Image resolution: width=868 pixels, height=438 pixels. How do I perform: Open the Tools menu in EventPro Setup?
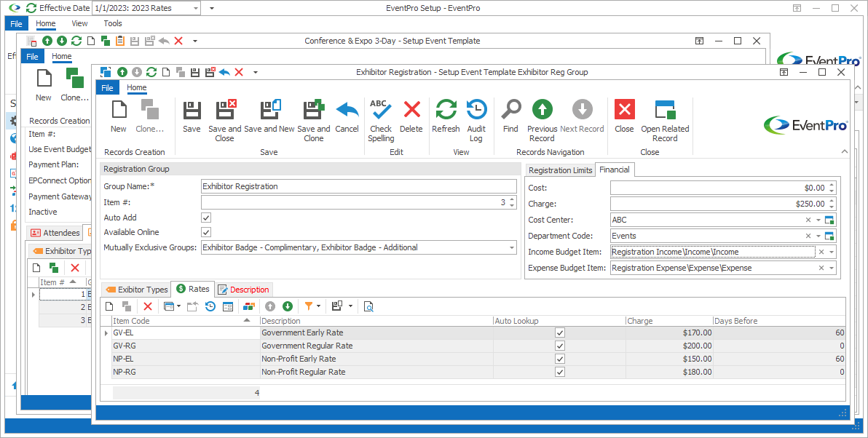tap(112, 23)
